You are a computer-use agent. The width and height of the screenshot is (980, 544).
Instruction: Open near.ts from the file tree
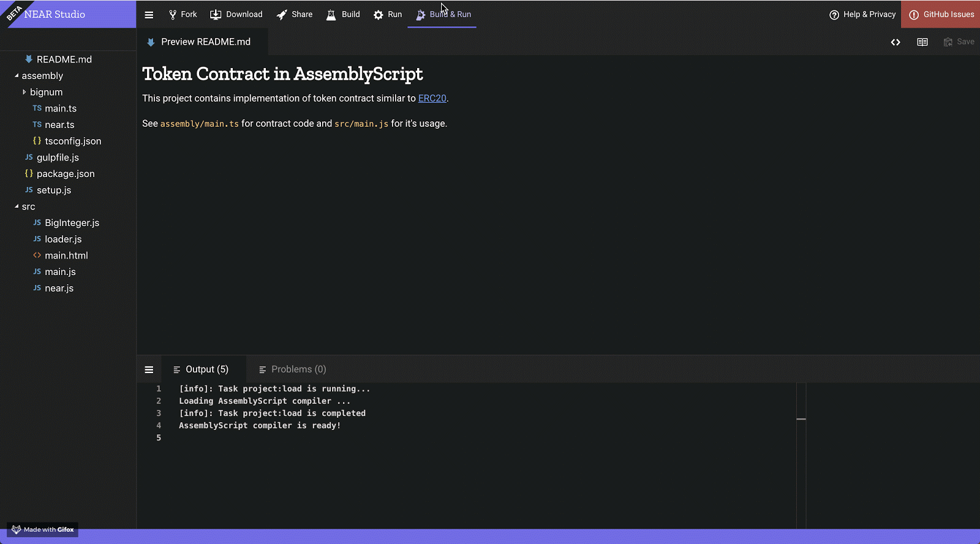point(59,124)
